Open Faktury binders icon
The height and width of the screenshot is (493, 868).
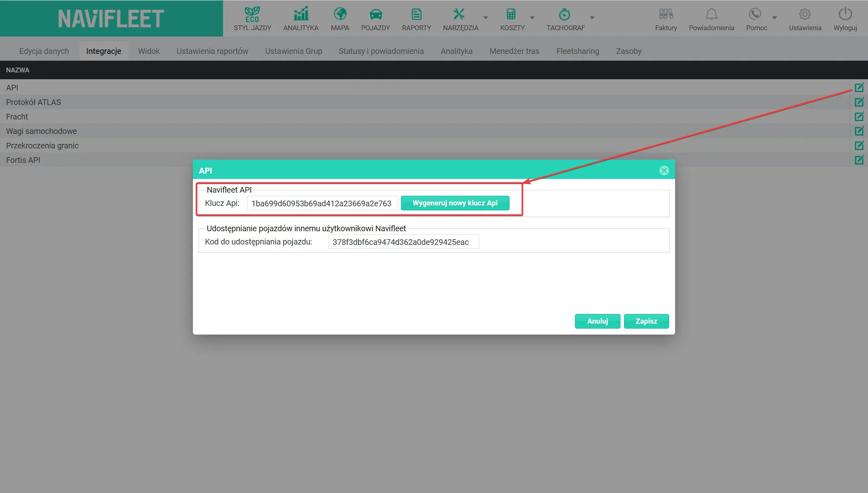click(666, 14)
